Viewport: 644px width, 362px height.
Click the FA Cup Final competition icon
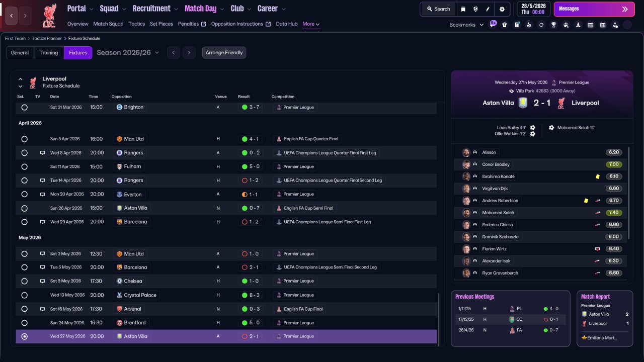tap(279, 309)
